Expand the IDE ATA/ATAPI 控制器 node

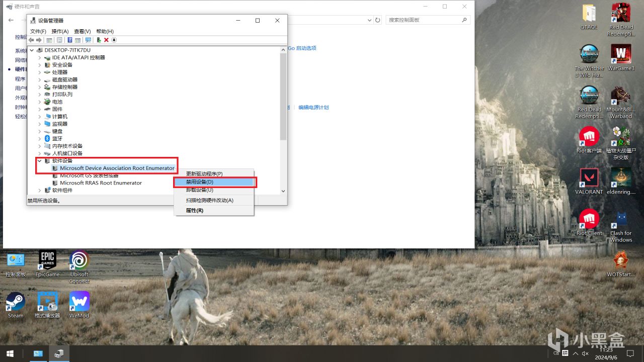40,57
